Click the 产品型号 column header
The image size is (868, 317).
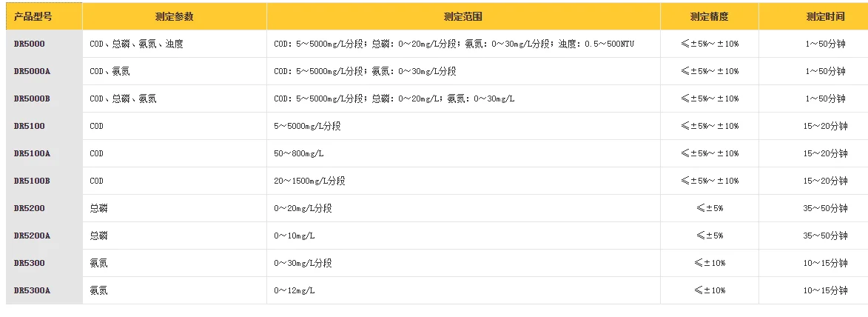click(x=33, y=16)
